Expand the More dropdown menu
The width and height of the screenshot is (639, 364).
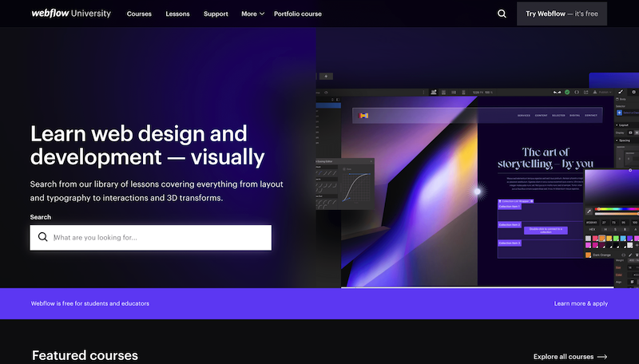[x=252, y=14]
